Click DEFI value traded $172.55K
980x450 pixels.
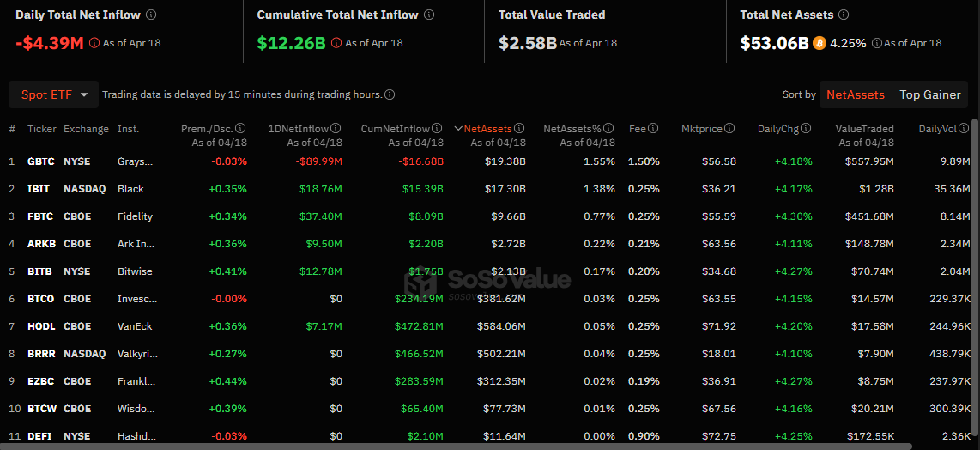point(871,436)
